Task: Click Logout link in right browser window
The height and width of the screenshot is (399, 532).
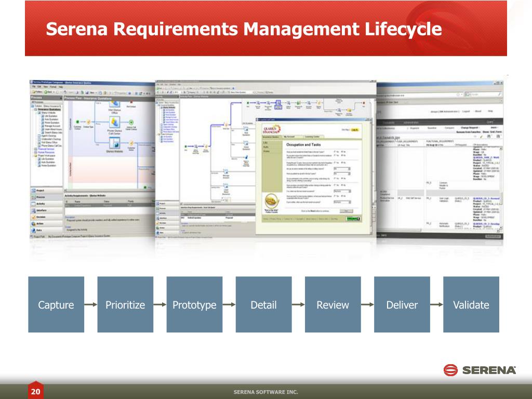Action: point(466,111)
